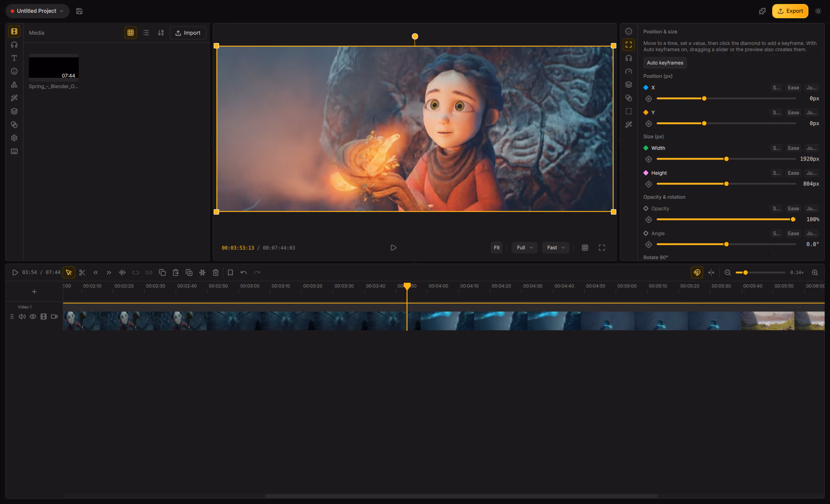Switch to the overlapping circles tab in the properties sidebar
830x504 pixels.
[x=629, y=98]
